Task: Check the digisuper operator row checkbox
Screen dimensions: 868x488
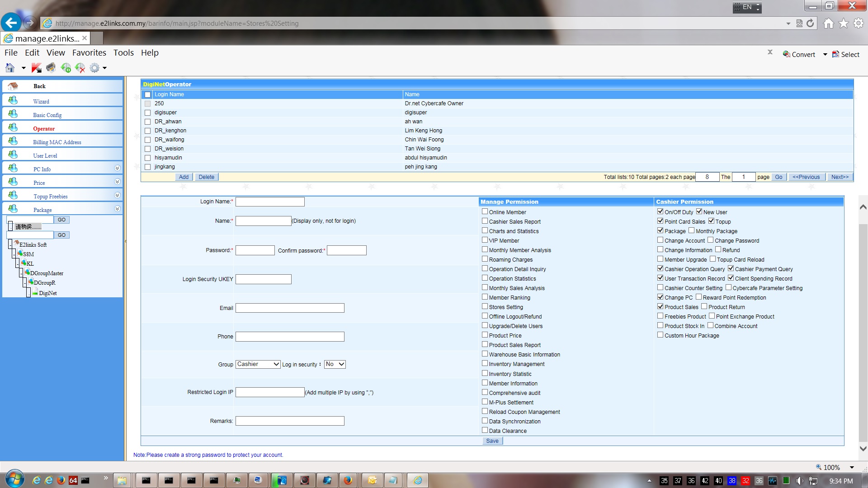Action: pyautogui.click(x=147, y=113)
